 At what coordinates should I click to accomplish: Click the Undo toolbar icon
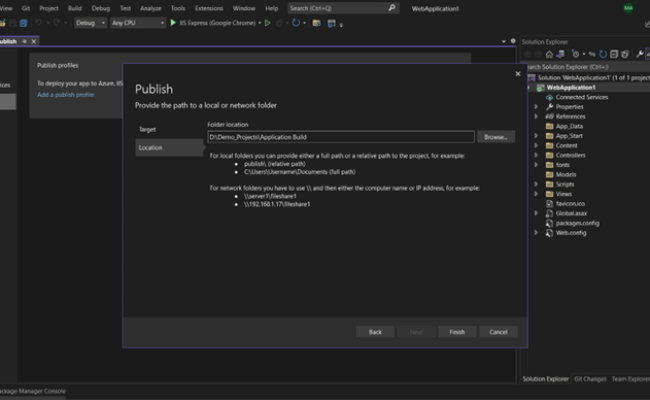tap(39, 23)
